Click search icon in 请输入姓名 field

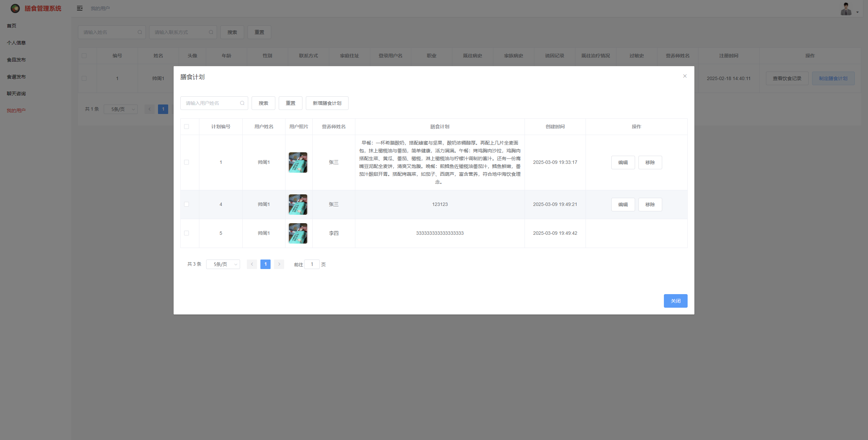pos(140,32)
